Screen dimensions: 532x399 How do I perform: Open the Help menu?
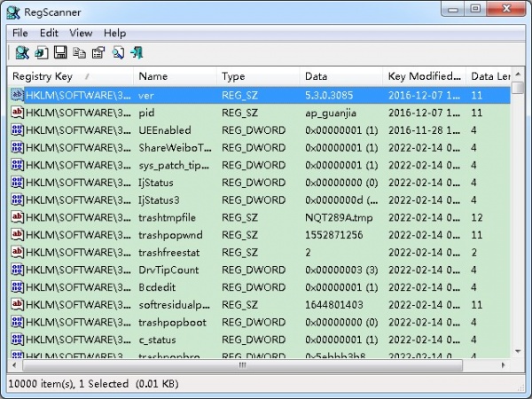114,33
